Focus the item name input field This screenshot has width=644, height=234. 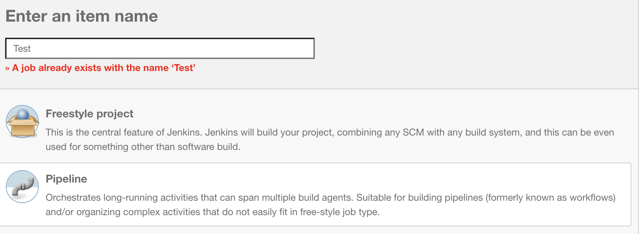(x=160, y=48)
